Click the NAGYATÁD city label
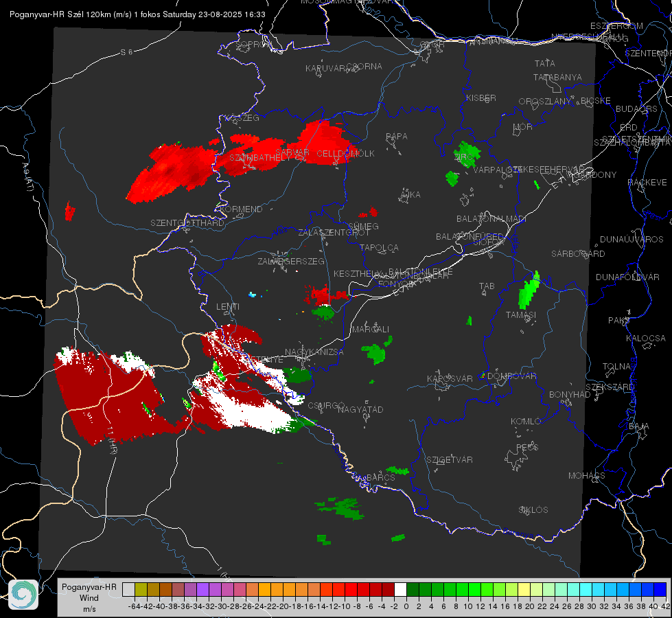672x618 pixels. [x=360, y=409]
